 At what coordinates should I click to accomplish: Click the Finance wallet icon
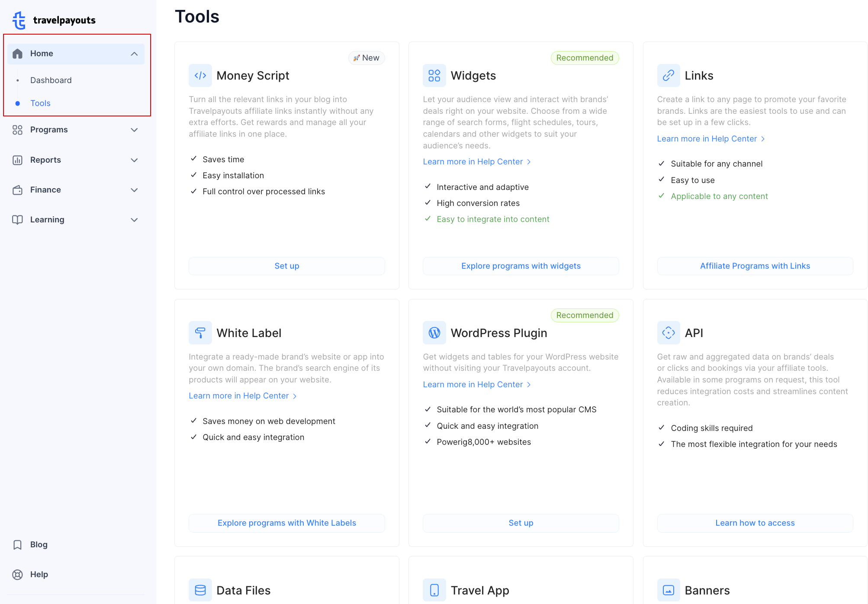17,190
